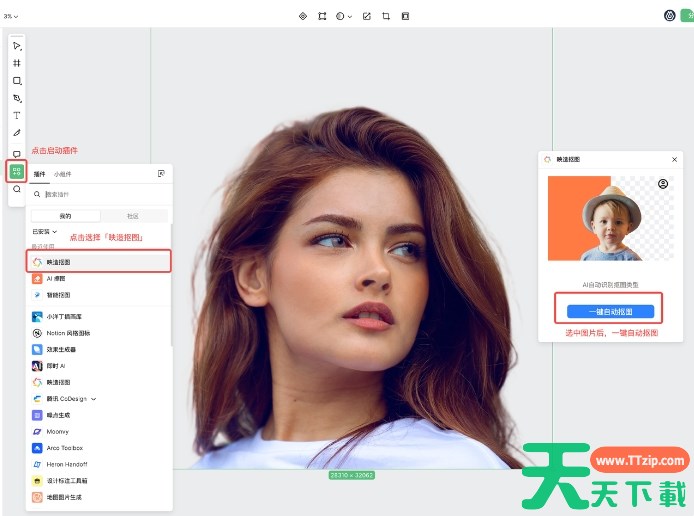Switch plugin list to 我的
694x516 pixels.
66,215
